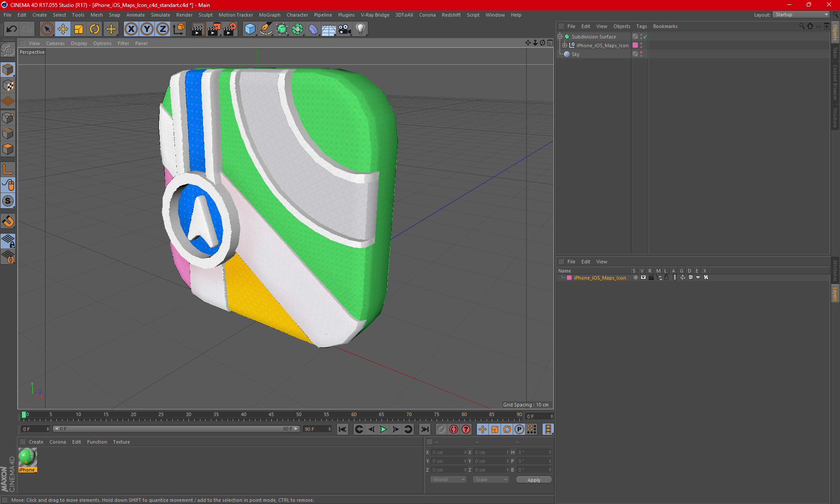This screenshot has height=504, width=840.
Task: Add a Cube primitive object
Action: point(250,29)
